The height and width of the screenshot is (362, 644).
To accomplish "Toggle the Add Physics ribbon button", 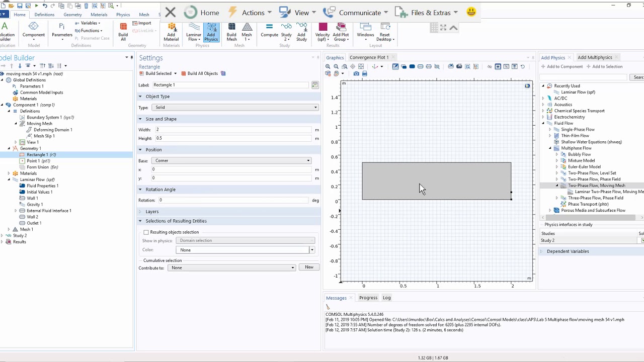I will coord(211,32).
